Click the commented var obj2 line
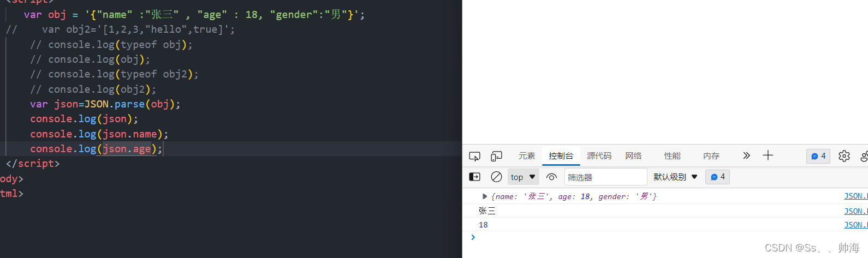Screen dimensions: 868x258 tap(120, 29)
